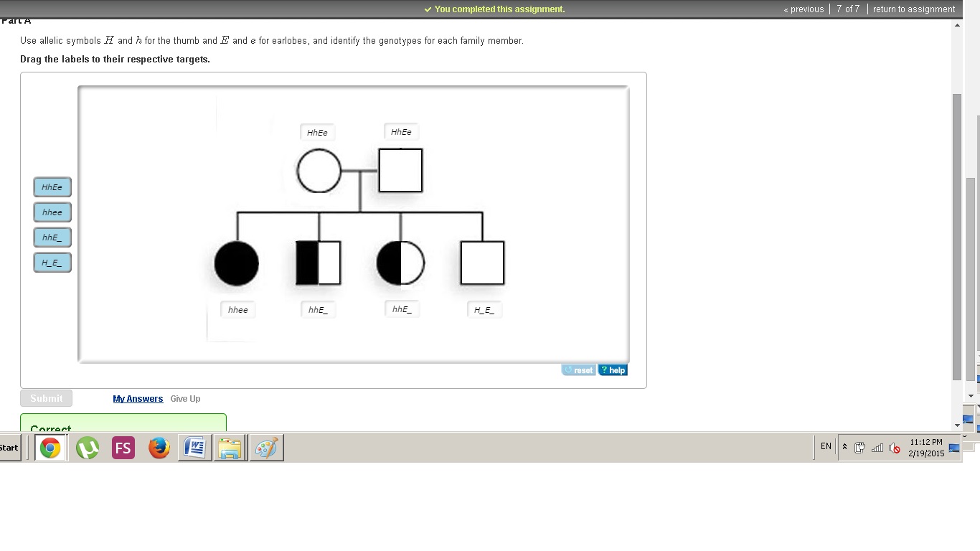Select the H_E_ label in the side bin
The height and width of the screenshot is (551, 980).
click(52, 263)
